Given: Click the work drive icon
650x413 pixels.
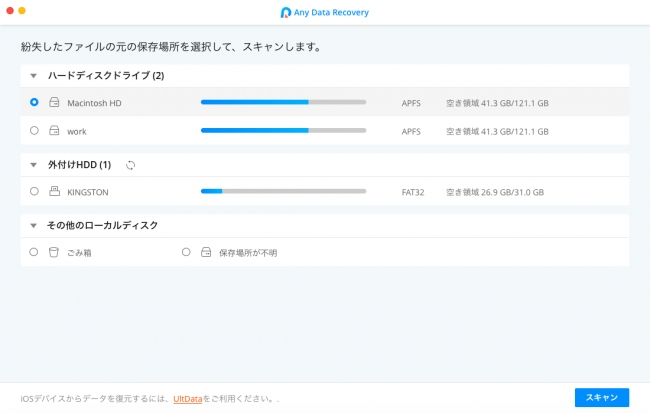Looking at the screenshot, I should tap(55, 130).
